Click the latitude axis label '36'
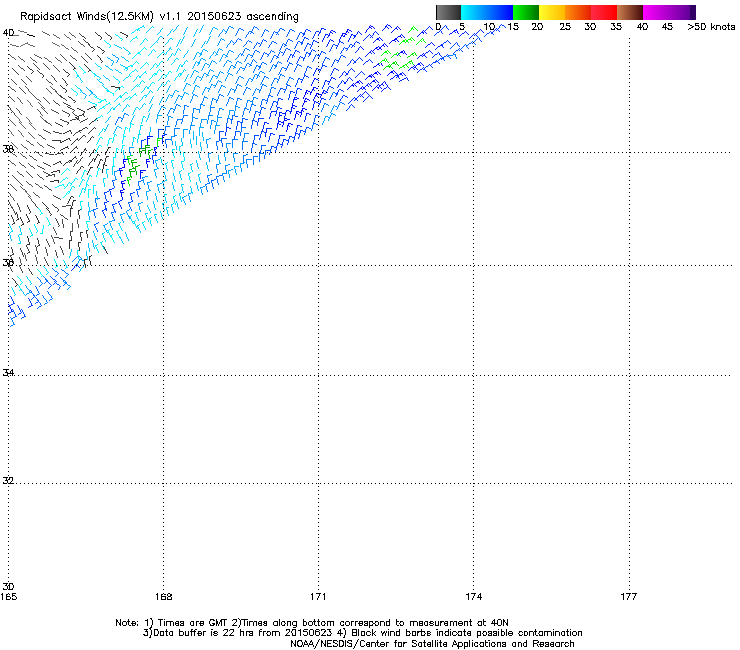The width and height of the screenshot is (740, 650). pyautogui.click(x=8, y=262)
